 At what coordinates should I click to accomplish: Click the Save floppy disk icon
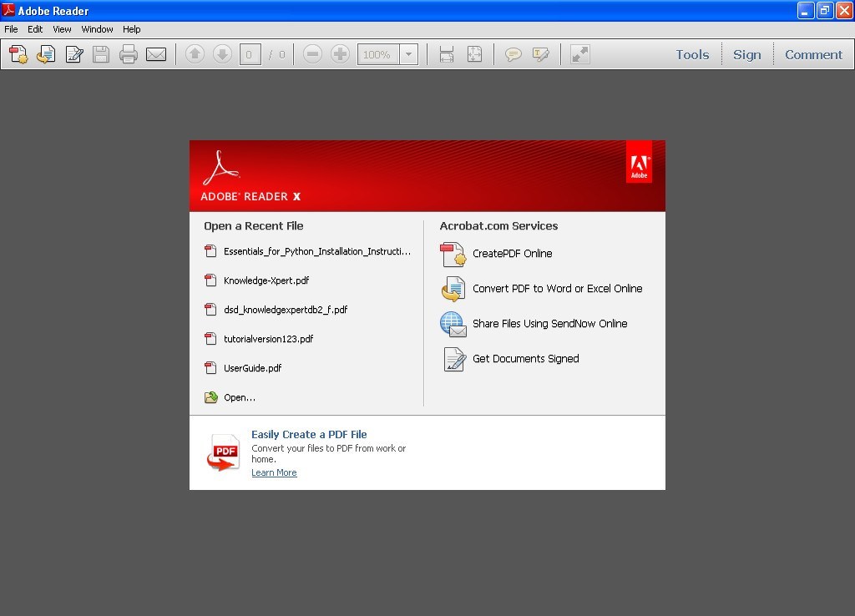pos(101,55)
